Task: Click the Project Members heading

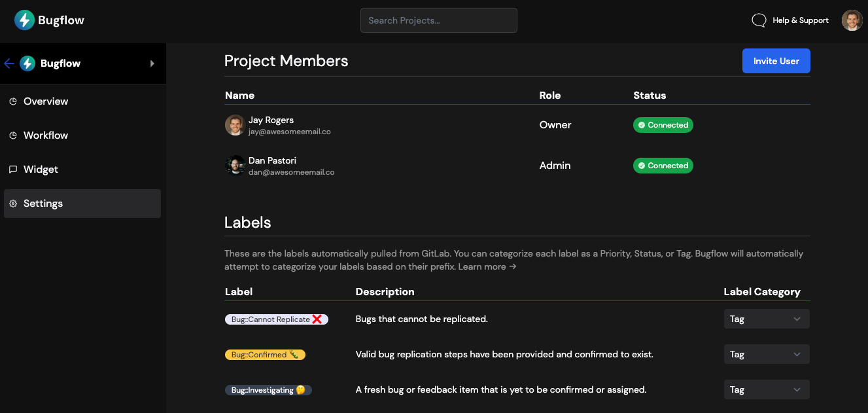Action: point(286,61)
